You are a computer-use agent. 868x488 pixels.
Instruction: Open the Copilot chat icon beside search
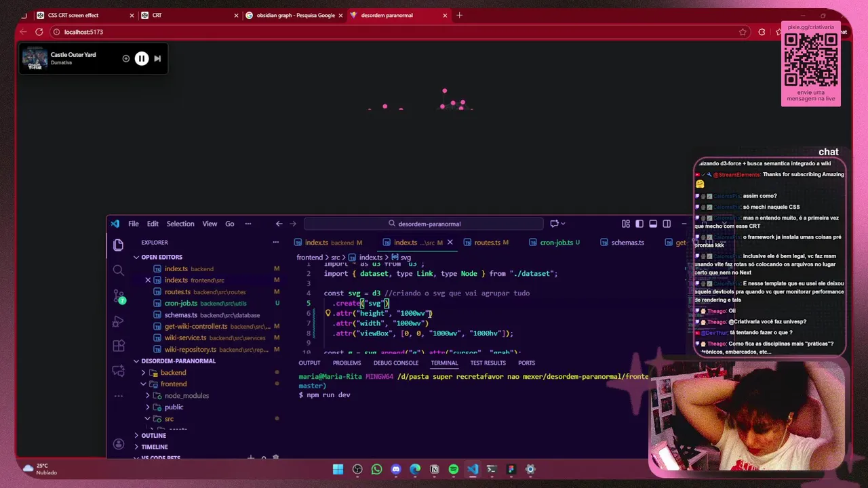click(554, 224)
